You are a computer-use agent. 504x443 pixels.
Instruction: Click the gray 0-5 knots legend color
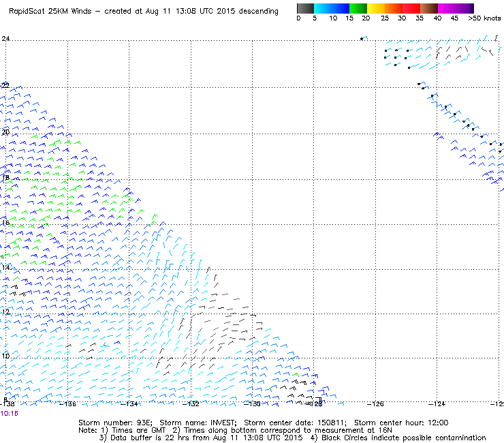coord(305,8)
